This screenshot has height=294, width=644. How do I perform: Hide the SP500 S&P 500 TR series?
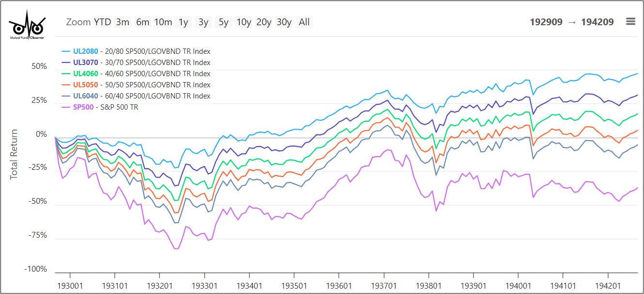click(x=105, y=107)
